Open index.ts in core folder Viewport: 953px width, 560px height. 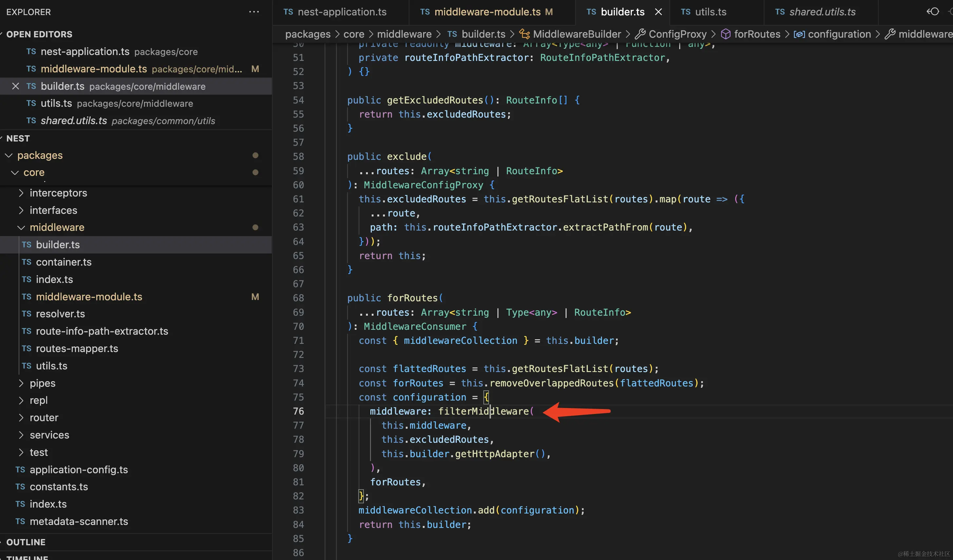136,504
